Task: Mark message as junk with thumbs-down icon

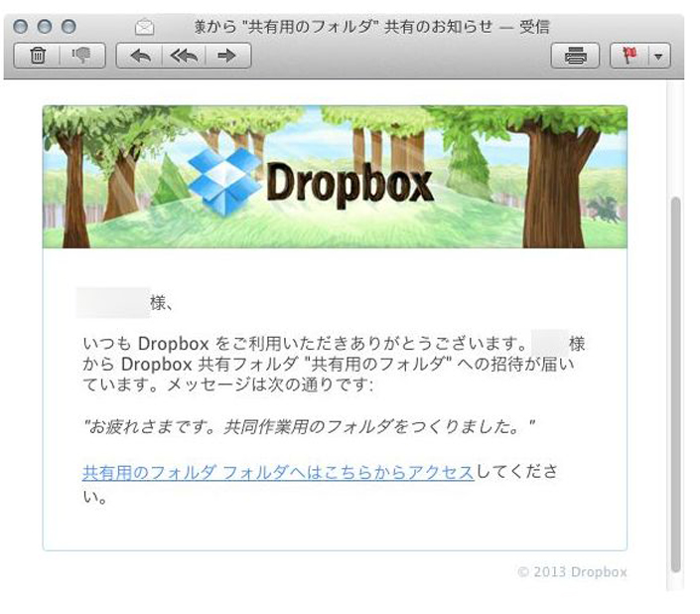Action: click(x=82, y=56)
